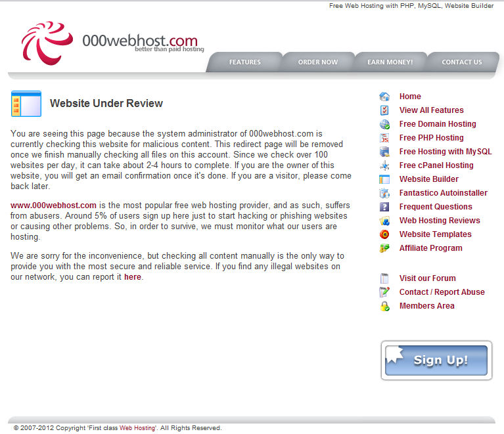Open the Free cPanel Hosting link
The image size is (504, 434).
(436, 165)
